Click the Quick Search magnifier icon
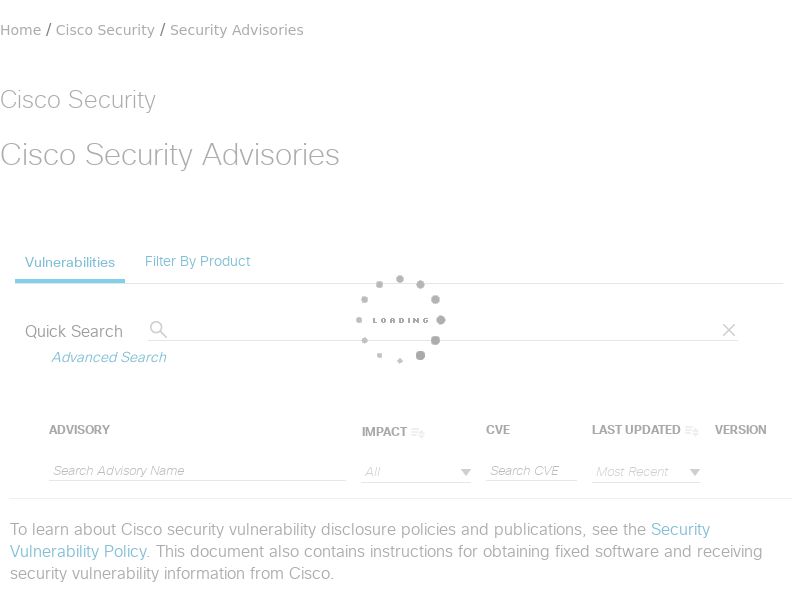The height and width of the screenshot is (600, 800). click(x=158, y=329)
